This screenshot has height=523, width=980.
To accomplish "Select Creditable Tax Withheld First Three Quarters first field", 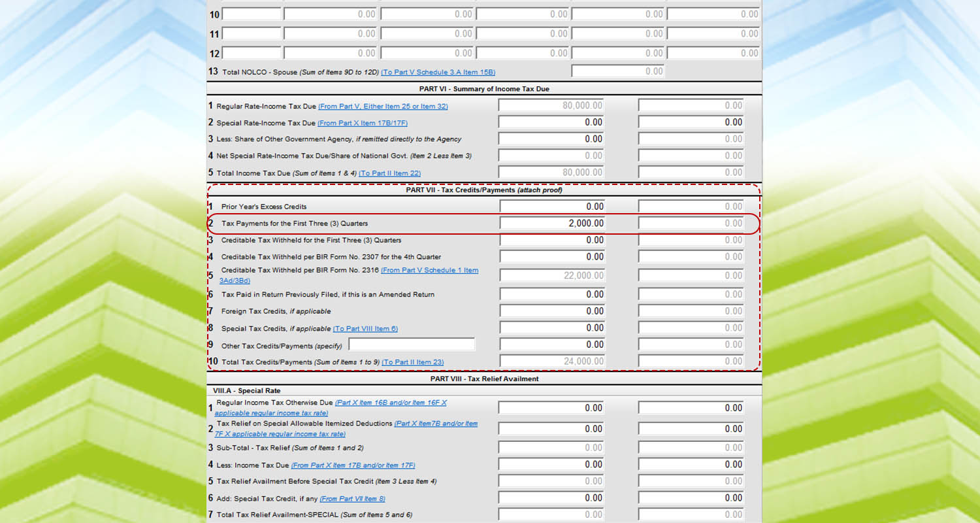I will pos(552,240).
